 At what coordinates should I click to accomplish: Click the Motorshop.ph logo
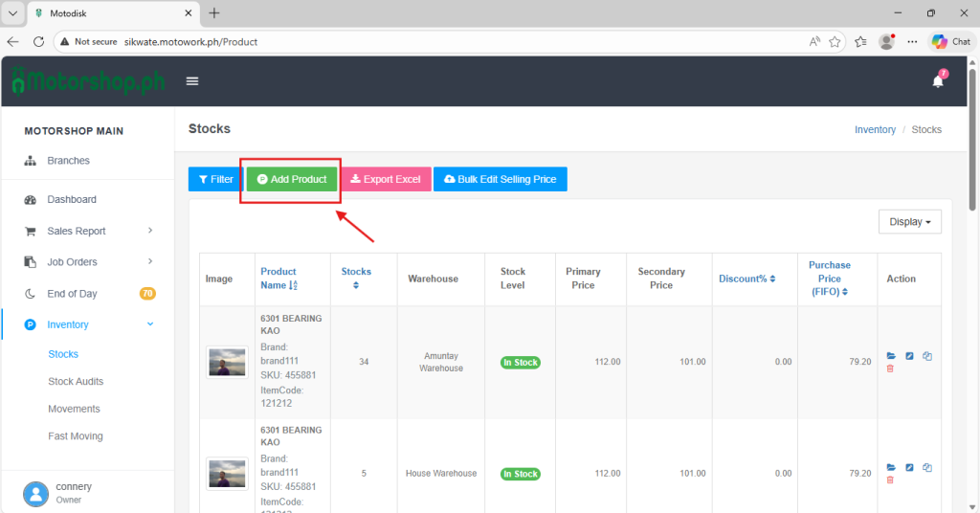[88, 81]
